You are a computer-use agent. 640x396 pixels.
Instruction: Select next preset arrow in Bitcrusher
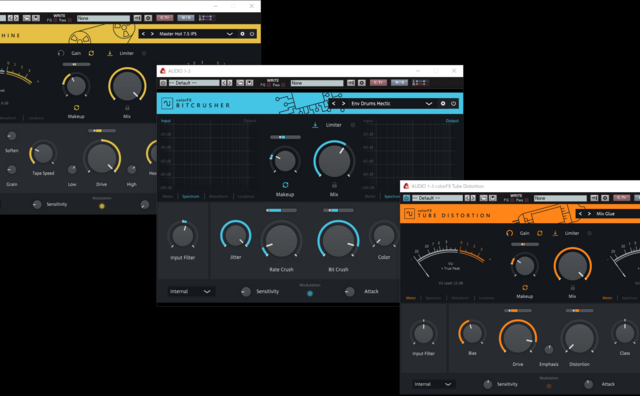[x=343, y=104]
